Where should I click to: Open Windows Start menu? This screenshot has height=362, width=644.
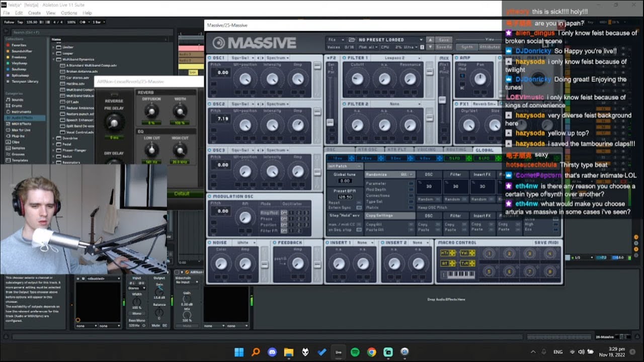point(239,352)
